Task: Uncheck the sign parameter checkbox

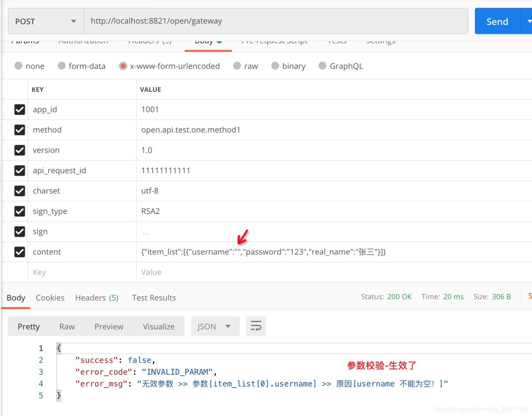Action: tap(20, 231)
